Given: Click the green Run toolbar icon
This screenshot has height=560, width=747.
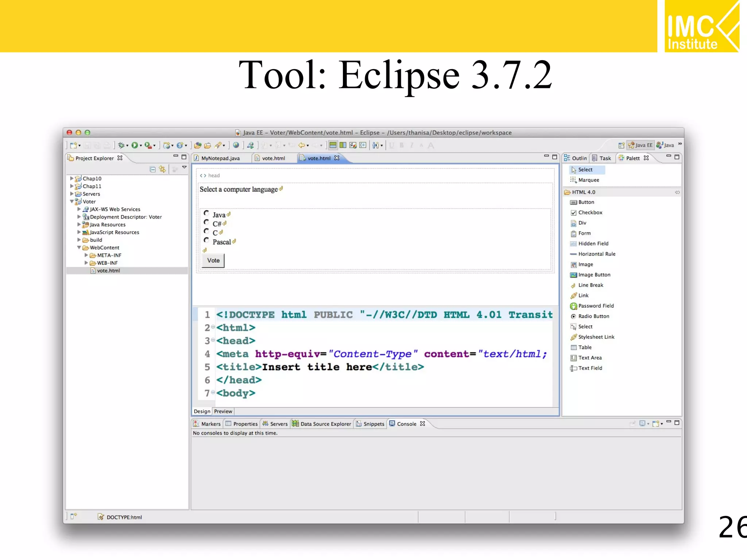Looking at the screenshot, I should (135, 145).
